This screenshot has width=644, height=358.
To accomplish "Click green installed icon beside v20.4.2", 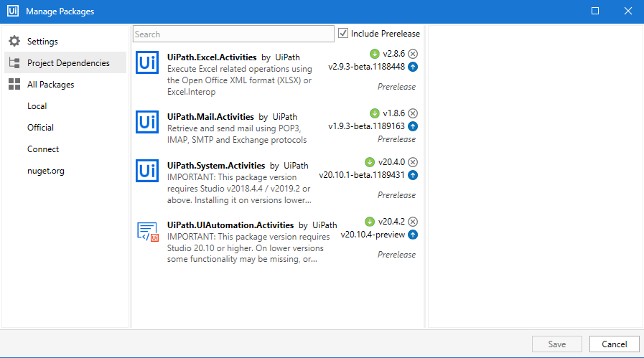I will point(370,222).
